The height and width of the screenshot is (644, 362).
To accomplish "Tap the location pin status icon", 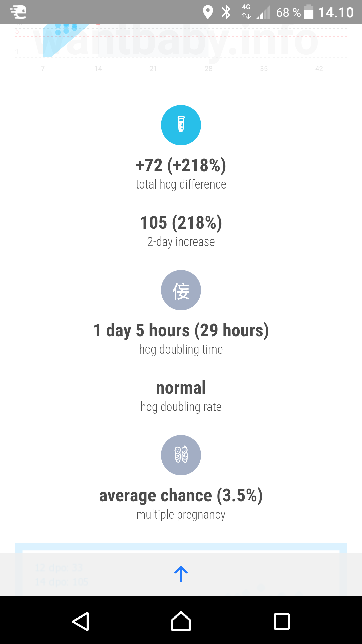I will [208, 12].
